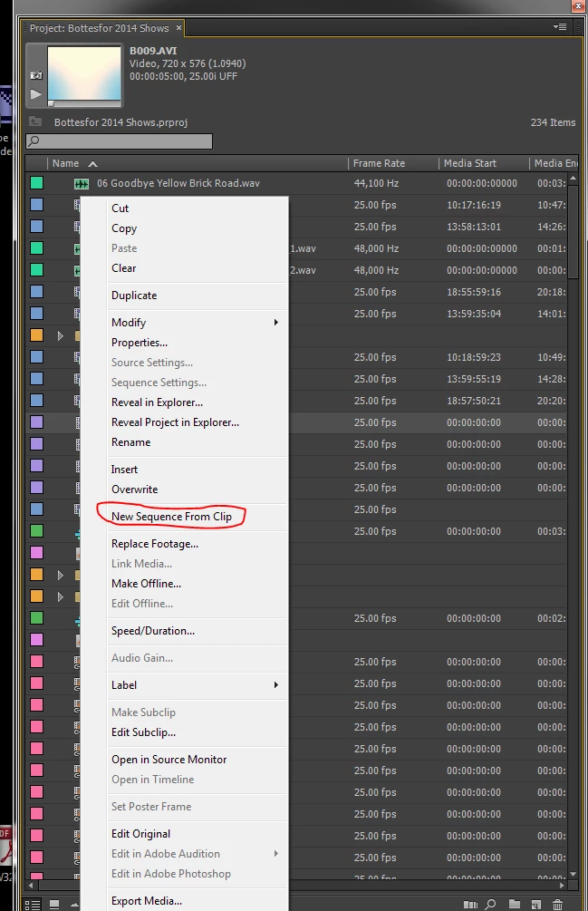The image size is (588, 911).
Task: Open the Modify submenu arrow
Action: [x=276, y=323]
